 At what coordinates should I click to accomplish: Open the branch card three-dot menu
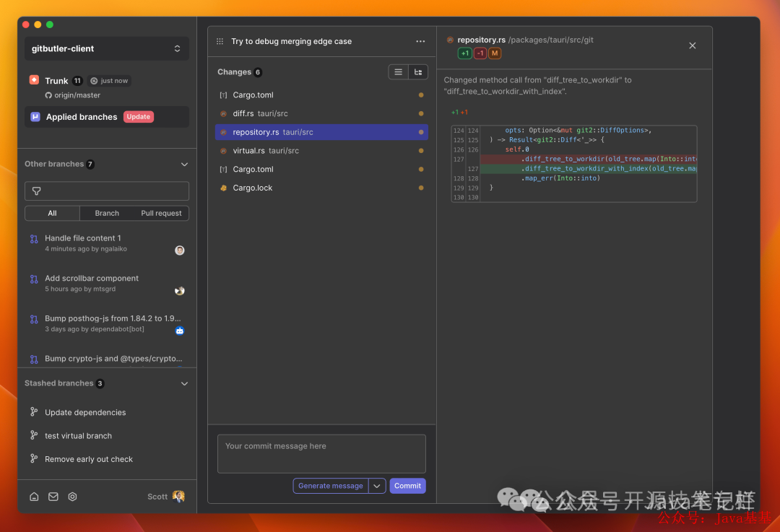420,41
